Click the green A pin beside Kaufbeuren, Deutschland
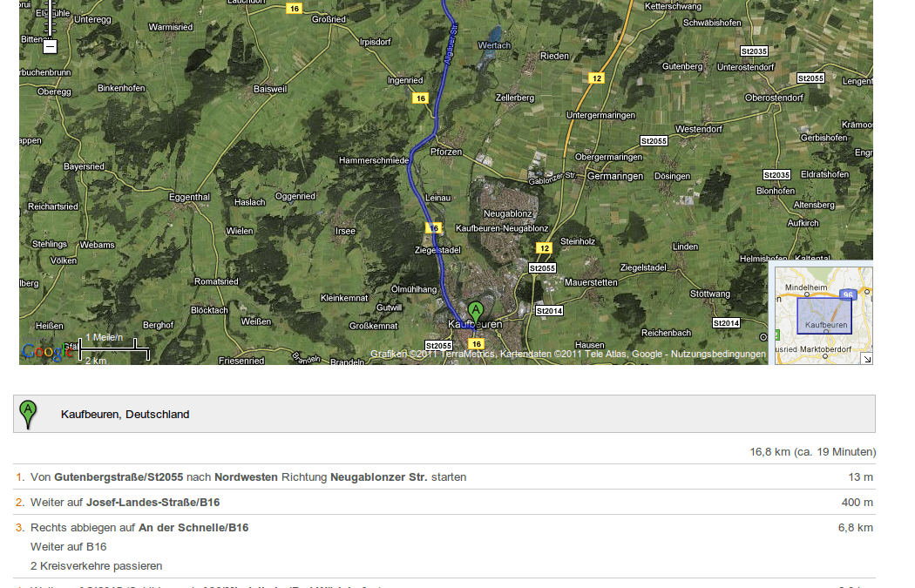The image size is (915, 588). point(28,415)
